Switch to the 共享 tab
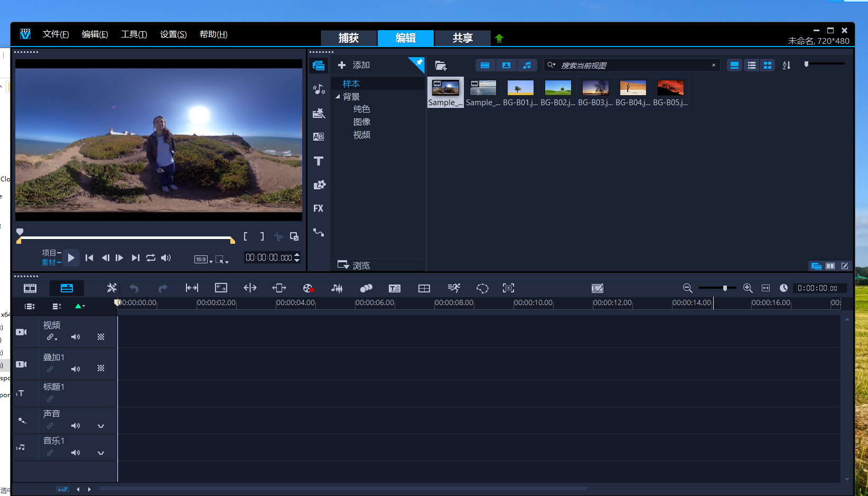The image size is (868, 496). (x=462, y=38)
